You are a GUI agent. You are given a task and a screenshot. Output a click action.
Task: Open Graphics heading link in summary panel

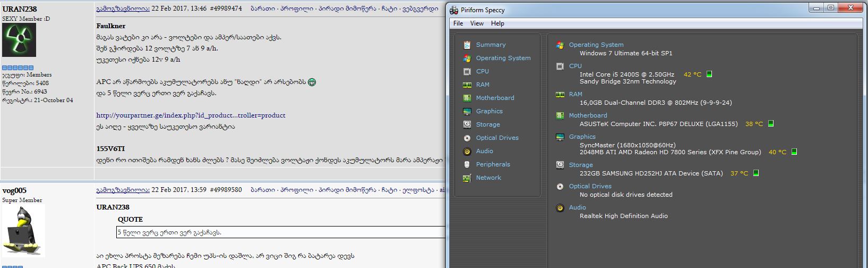click(582, 137)
